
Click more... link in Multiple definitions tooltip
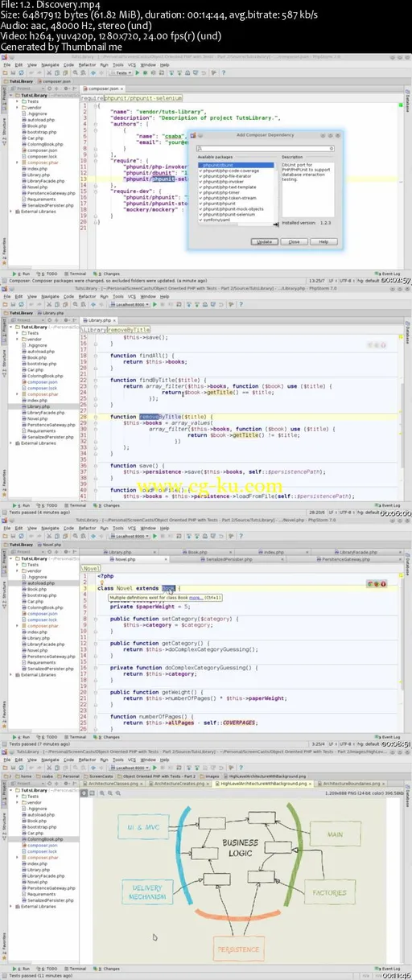click(196, 598)
